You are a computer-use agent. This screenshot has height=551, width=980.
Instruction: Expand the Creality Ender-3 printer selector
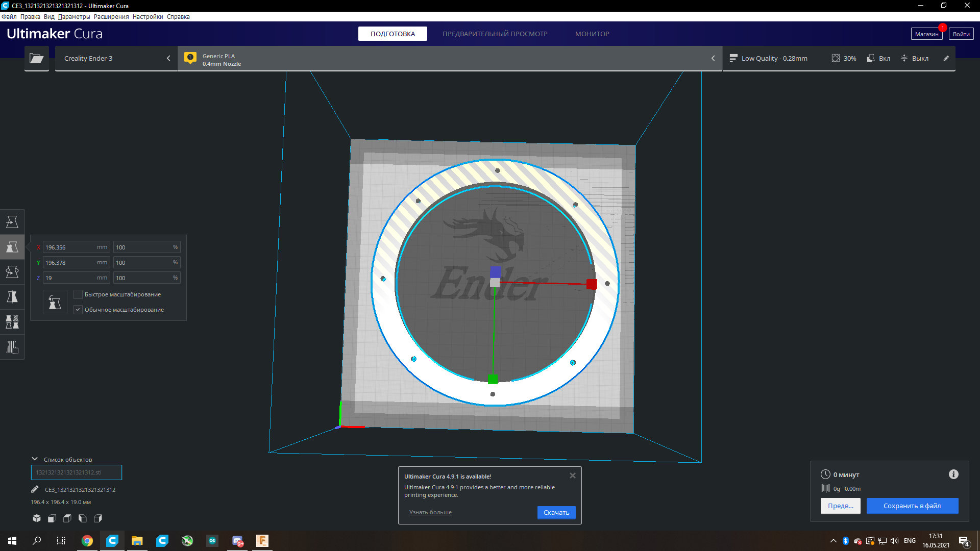coord(116,58)
